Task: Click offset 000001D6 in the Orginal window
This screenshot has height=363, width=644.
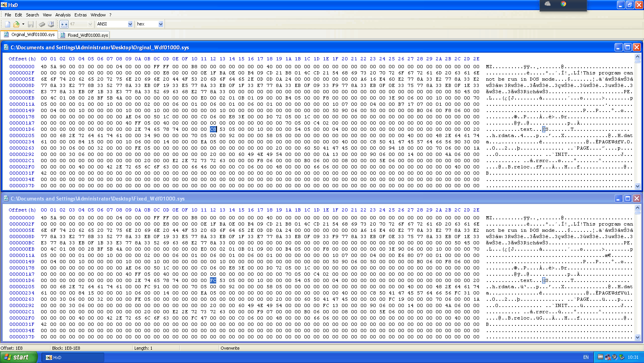Action: coord(22,129)
